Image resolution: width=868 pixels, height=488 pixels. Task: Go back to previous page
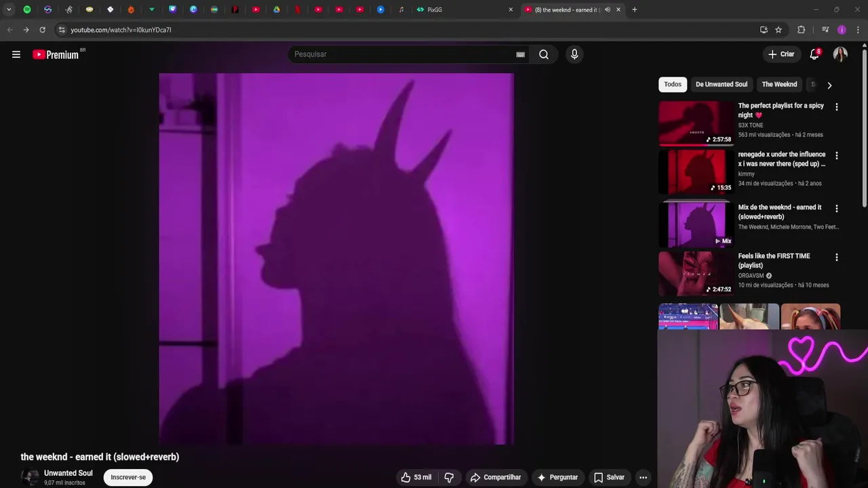(x=9, y=30)
